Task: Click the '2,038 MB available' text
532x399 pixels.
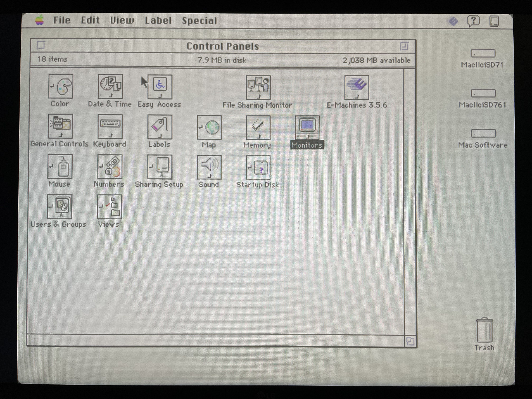Action: [x=376, y=60]
